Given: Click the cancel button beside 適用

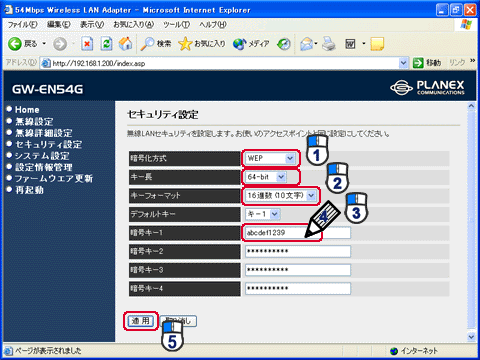Looking at the screenshot, I should click(x=179, y=321).
